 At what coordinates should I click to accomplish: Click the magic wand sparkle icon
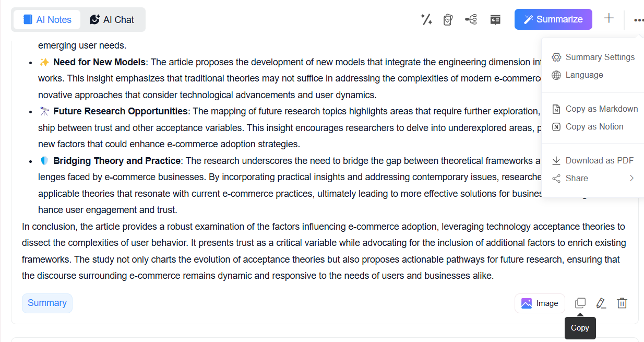click(426, 19)
